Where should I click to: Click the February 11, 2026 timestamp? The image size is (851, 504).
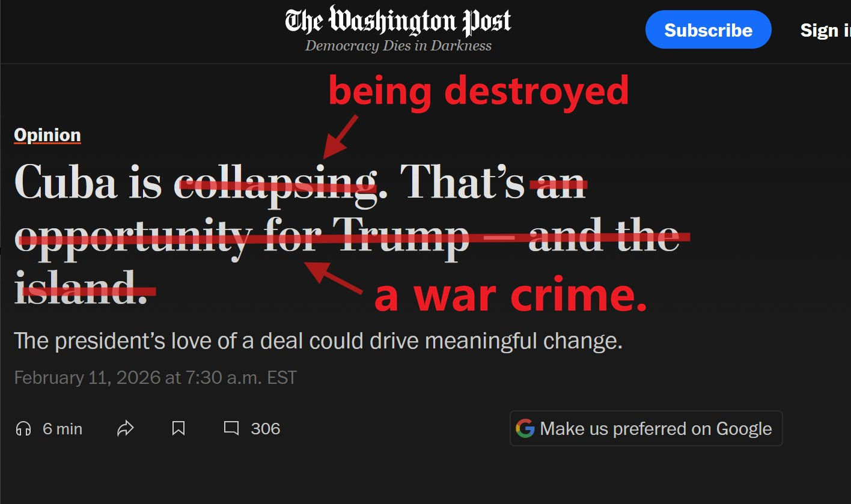pos(155,377)
